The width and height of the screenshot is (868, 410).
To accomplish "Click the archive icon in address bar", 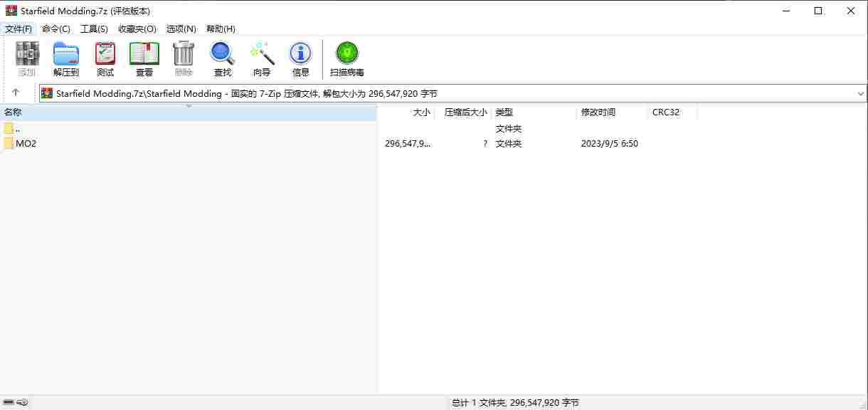I will coord(47,93).
